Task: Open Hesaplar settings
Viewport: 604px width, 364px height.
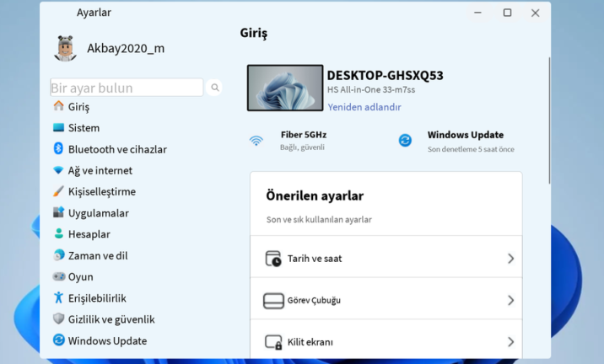Action: tap(89, 234)
